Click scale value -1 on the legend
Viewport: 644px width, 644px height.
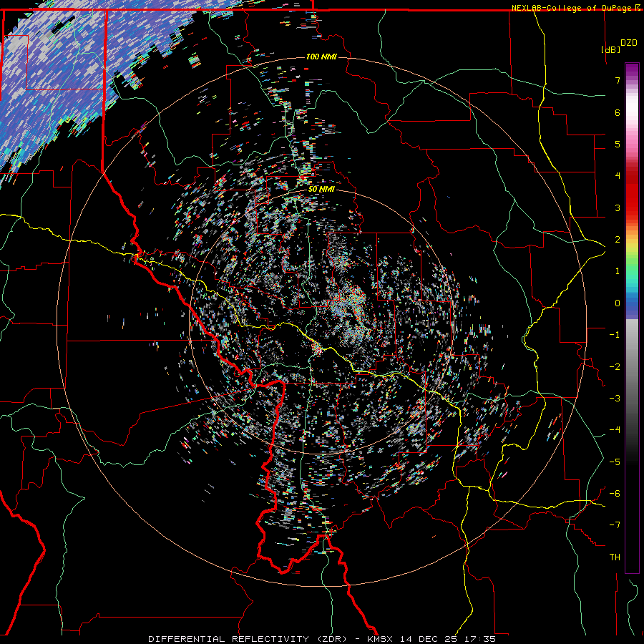(x=615, y=335)
